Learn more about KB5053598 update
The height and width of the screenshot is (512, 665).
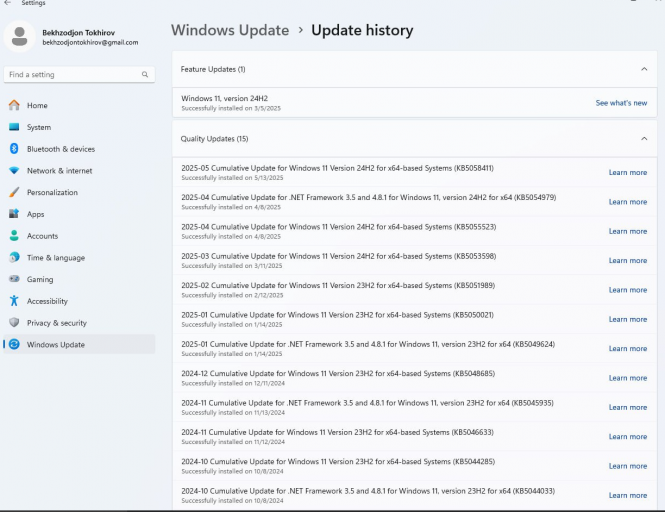(628, 260)
